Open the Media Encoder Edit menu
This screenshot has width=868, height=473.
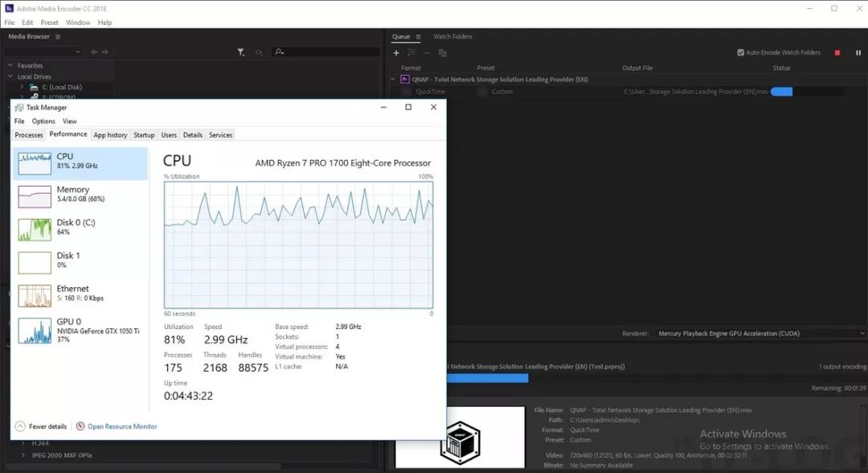pos(27,23)
